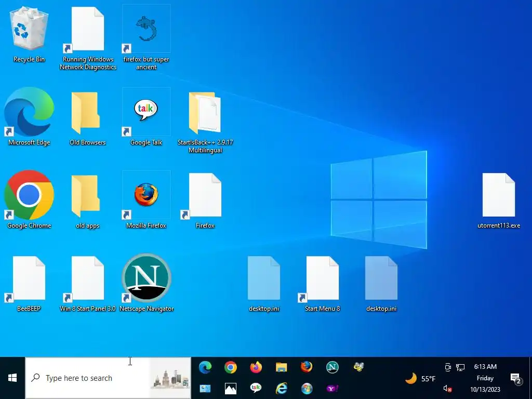Click the 'Type here to search' box
532x399 pixels.
(108, 378)
